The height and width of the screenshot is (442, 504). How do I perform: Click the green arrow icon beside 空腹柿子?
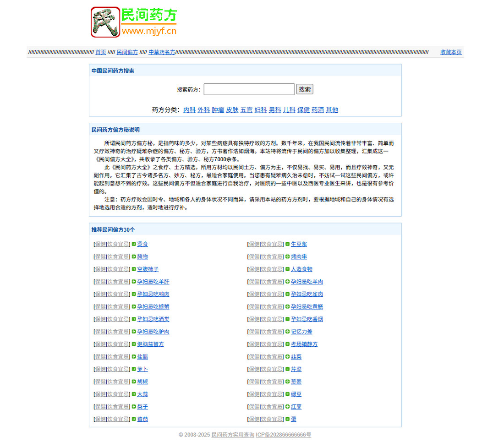(x=135, y=269)
